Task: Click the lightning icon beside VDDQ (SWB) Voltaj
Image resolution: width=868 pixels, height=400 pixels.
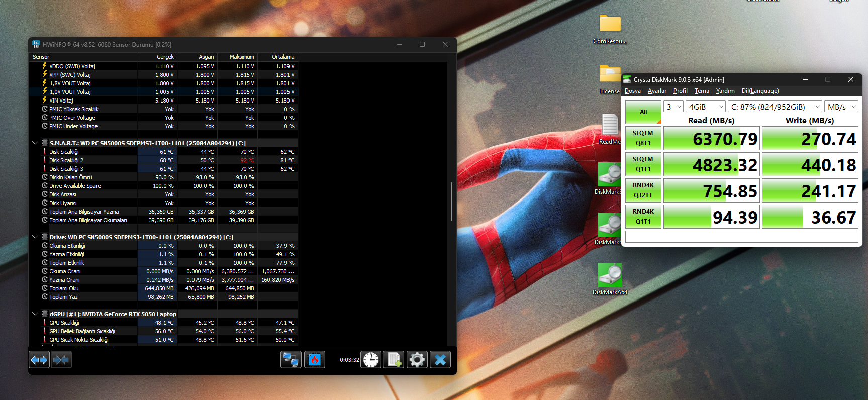Action: point(45,66)
